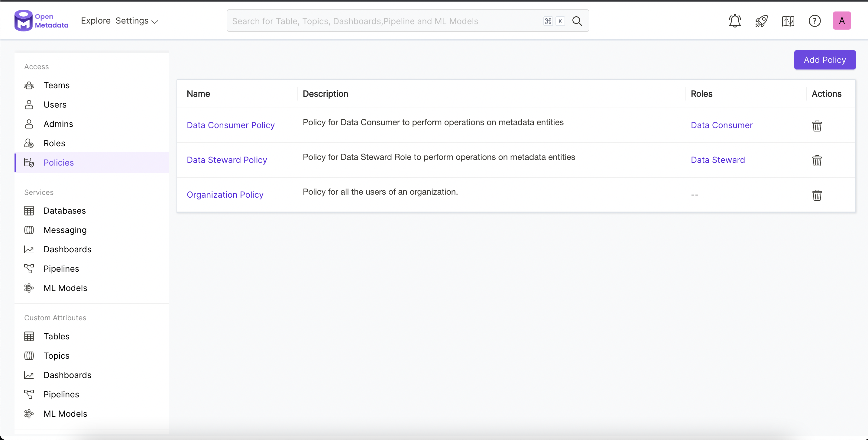Click trash icon for Data Steward Policy
This screenshot has width=868, height=440.
click(817, 160)
